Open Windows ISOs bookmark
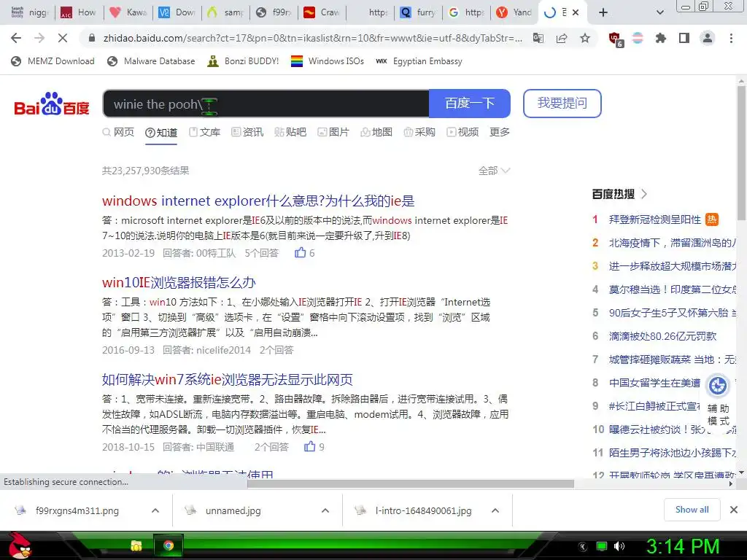This screenshot has height=560, width=747. 328,61
